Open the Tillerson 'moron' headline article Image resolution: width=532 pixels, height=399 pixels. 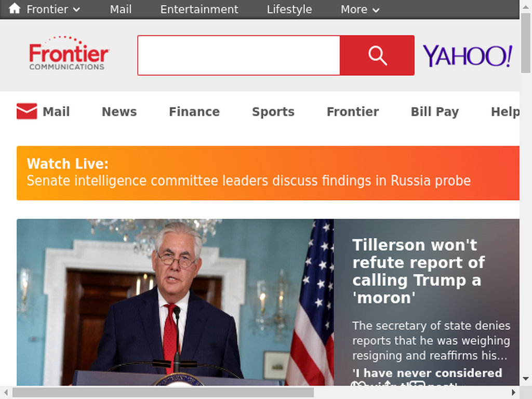(x=419, y=271)
